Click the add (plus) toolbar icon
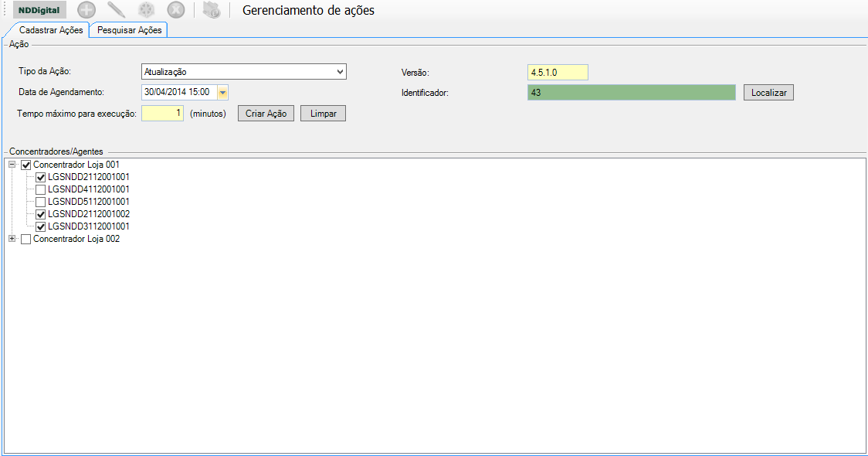 [x=86, y=10]
